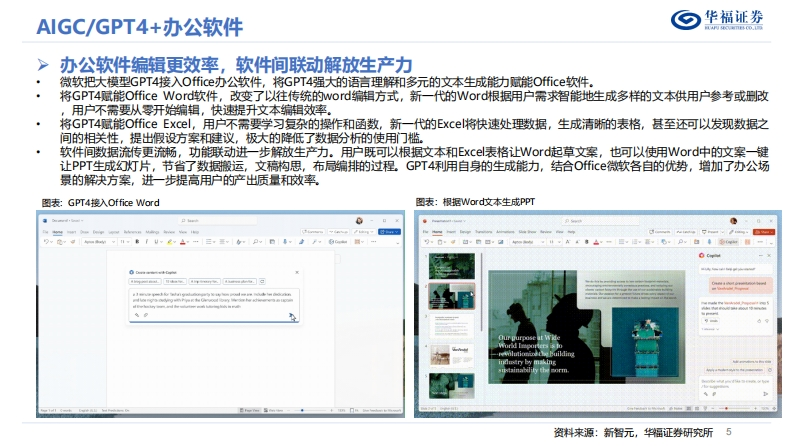Select Web View in Word status bar
The width and height of the screenshot is (793, 446).
[x=274, y=410]
